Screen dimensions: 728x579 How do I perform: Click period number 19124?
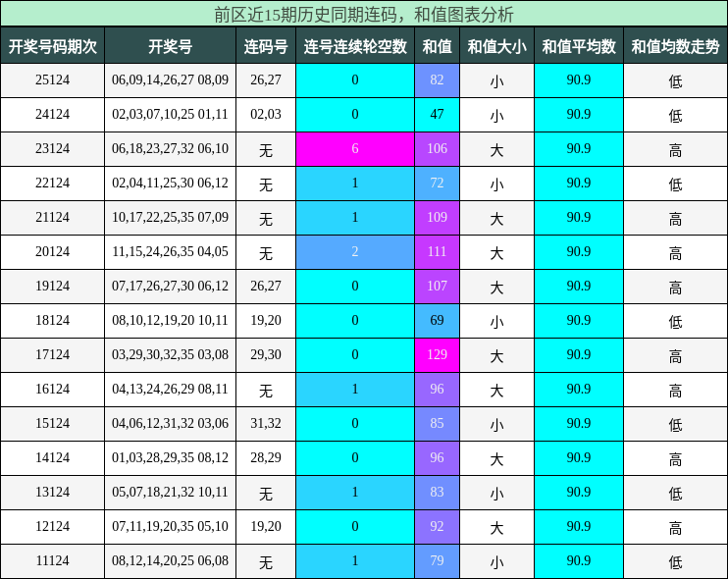click(x=52, y=286)
